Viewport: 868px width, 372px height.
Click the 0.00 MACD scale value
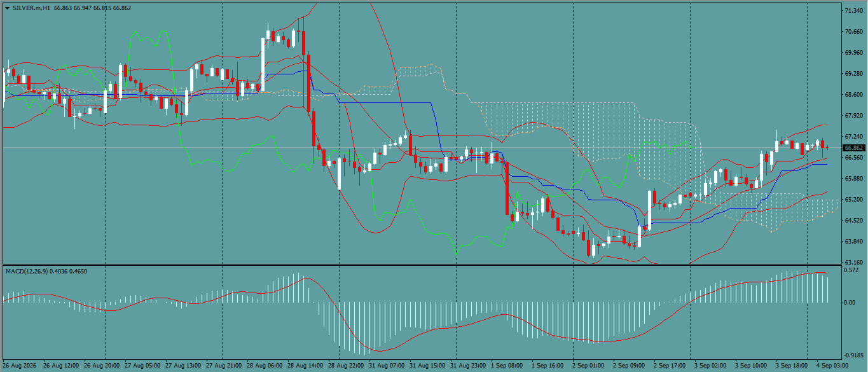850,302
